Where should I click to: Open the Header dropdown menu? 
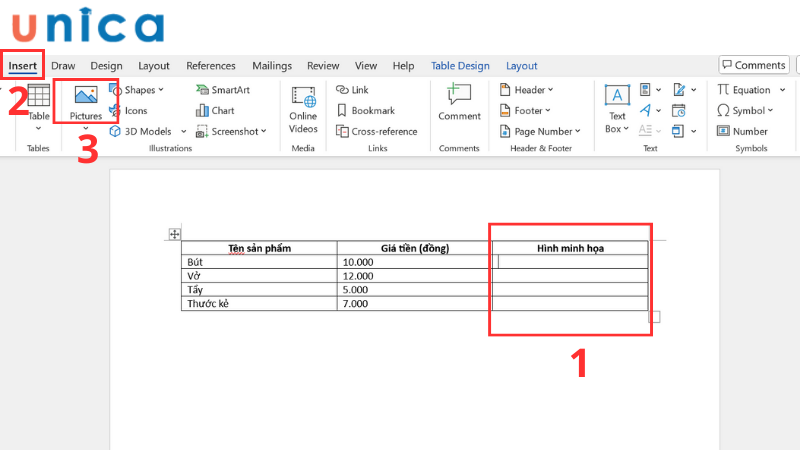click(x=526, y=90)
